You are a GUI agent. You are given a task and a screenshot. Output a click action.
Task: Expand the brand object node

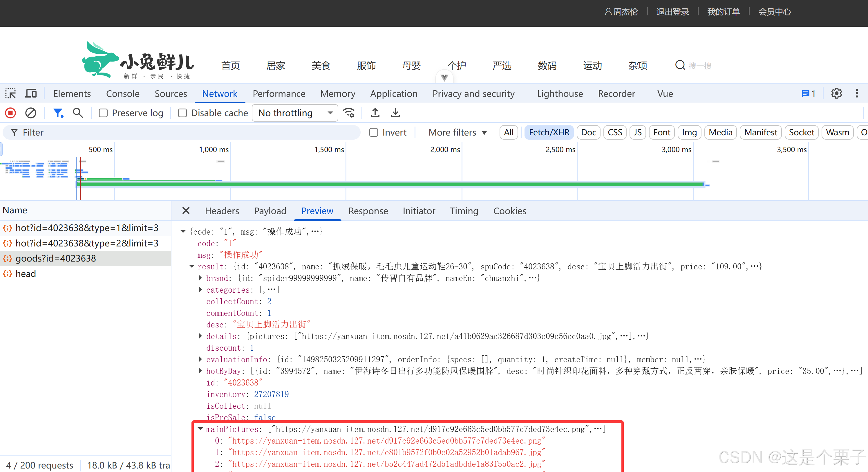200,278
